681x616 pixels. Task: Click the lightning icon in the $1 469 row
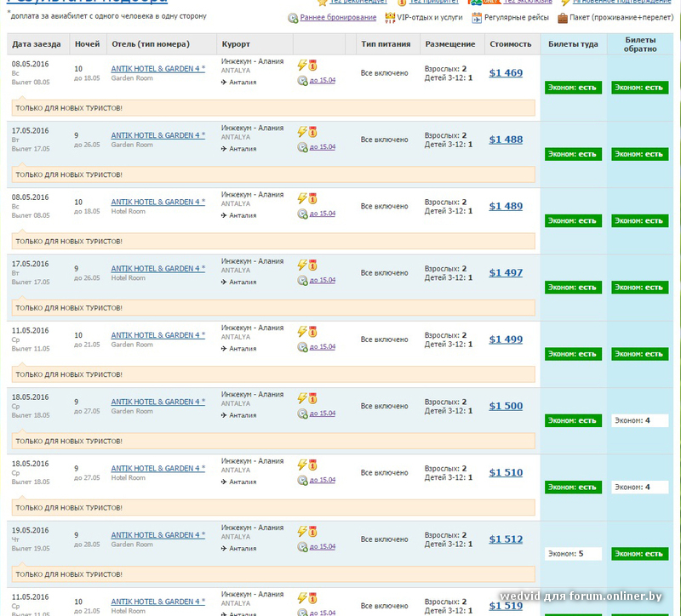301,64
